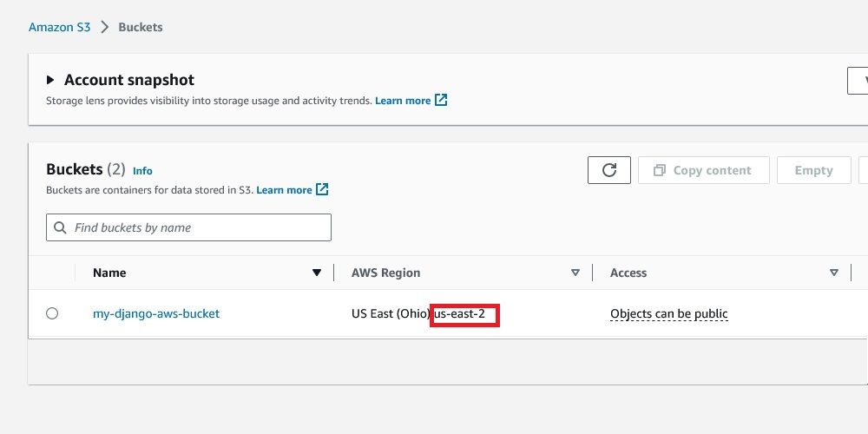Click external link icon beside Storage lens Learn more
Screen dimensions: 868x434
point(441,100)
